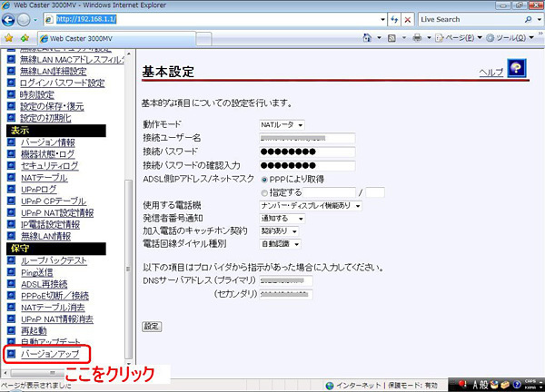
Task: Open the ページ(P) menu
Action: point(459,37)
